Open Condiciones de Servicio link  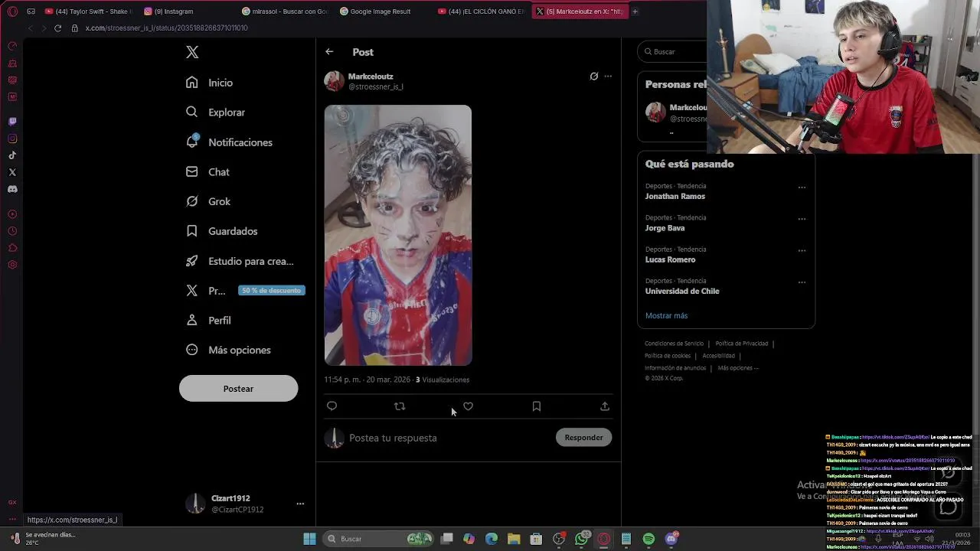[x=674, y=344]
